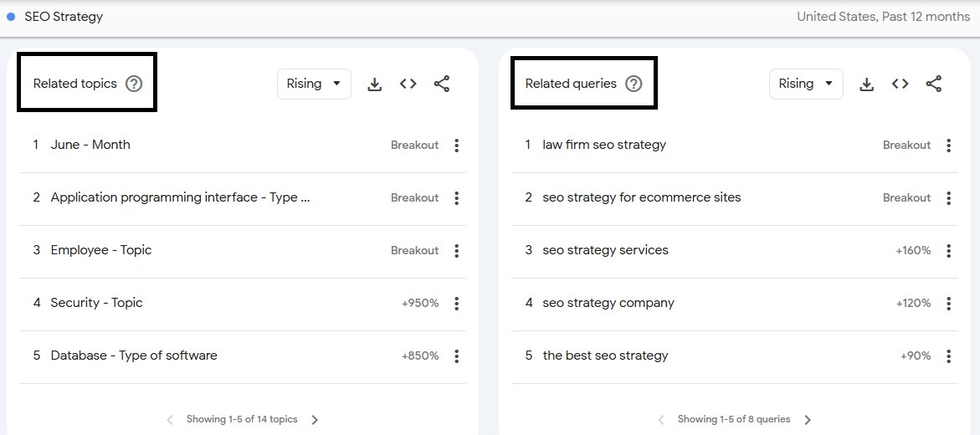This screenshot has height=435, width=980.
Task: Open more options for Database - Type of software
Action: (x=457, y=356)
